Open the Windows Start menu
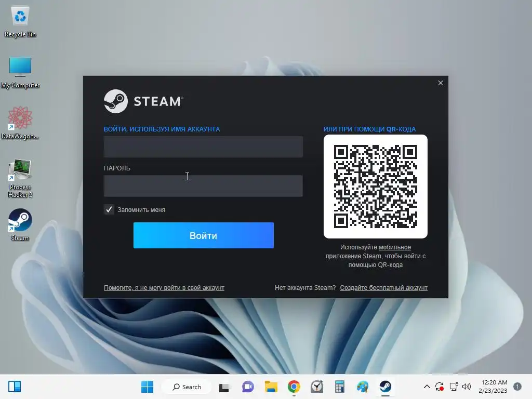The width and height of the screenshot is (532, 399). (x=147, y=387)
